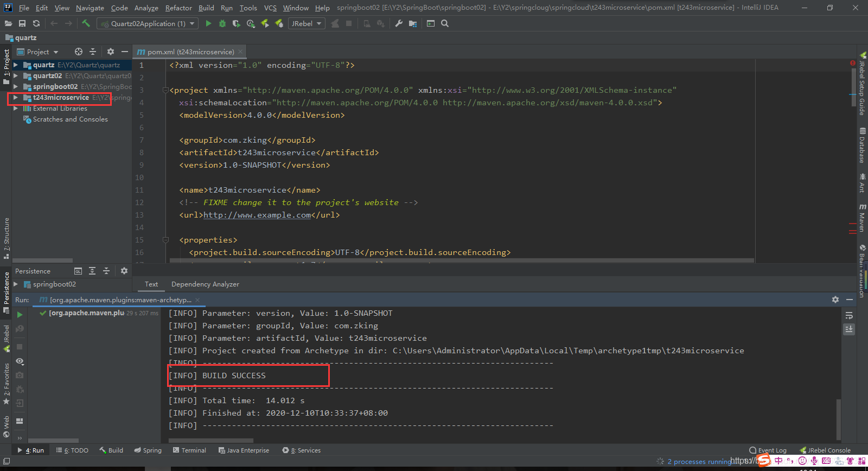Start debugging with the green bug icon

click(x=222, y=23)
